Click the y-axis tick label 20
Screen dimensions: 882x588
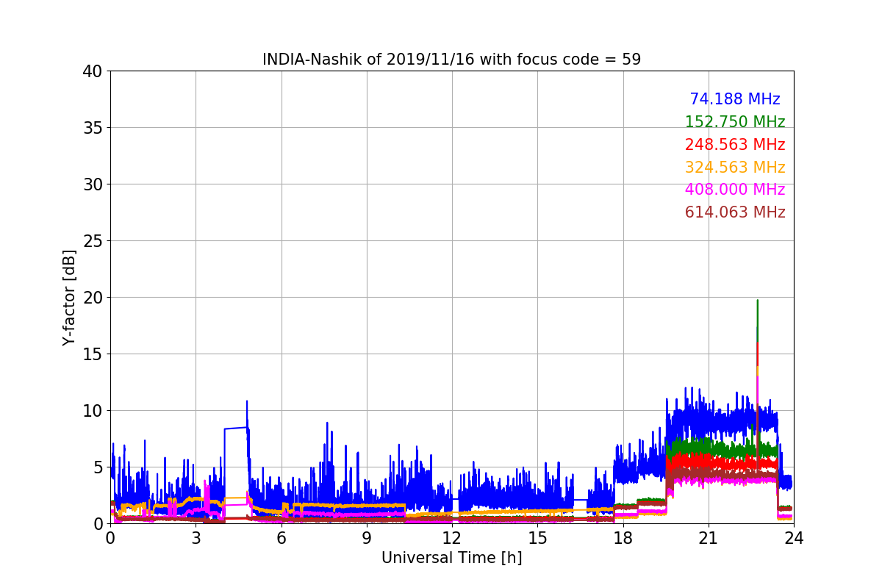93,298
